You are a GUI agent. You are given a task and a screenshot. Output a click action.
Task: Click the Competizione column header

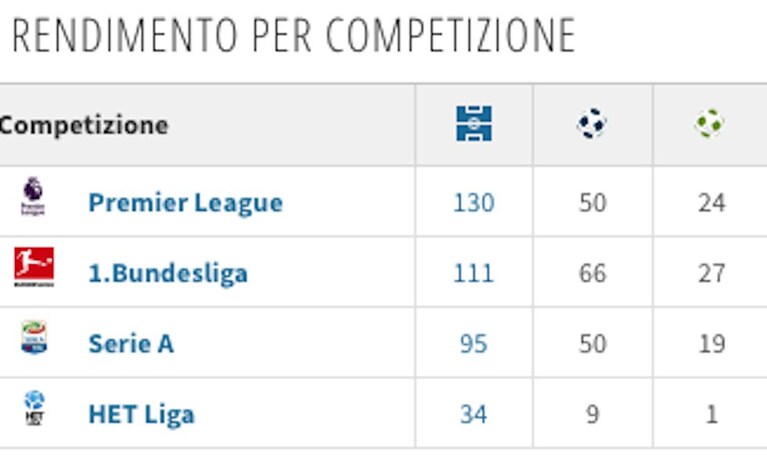coord(84,125)
